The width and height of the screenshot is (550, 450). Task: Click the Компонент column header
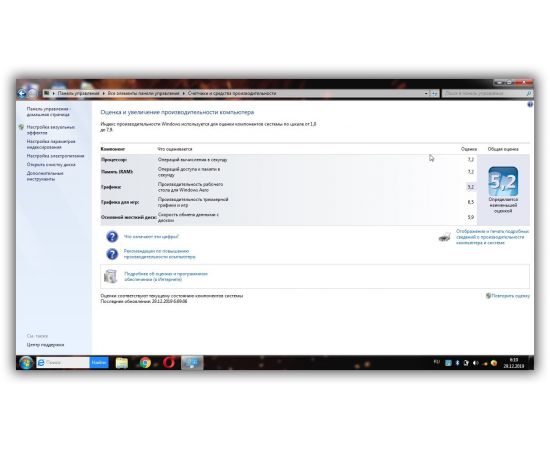tap(113, 149)
